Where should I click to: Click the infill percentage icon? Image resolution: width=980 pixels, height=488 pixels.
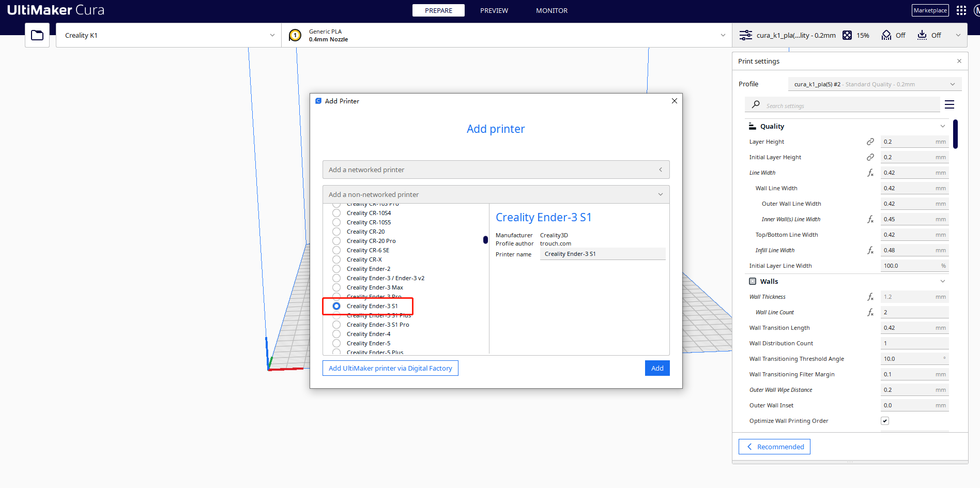tap(847, 35)
